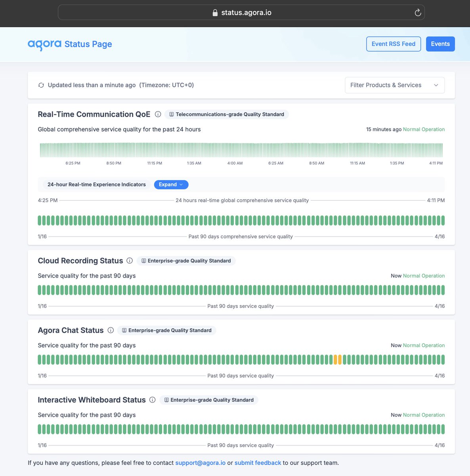Image resolution: width=470 pixels, height=476 pixels.
Task: Click the Enterprise-grade Quality Standard badge for Cloud Recording
Action: click(x=186, y=261)
